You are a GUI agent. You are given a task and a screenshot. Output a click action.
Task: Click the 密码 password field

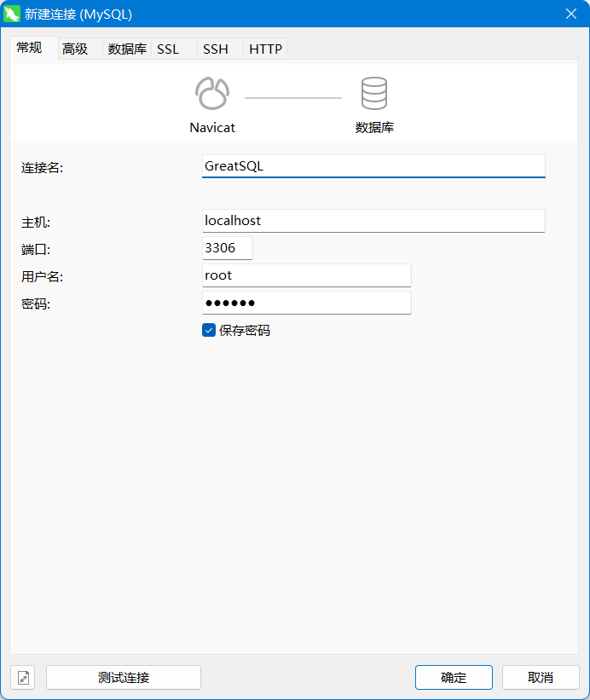(x=307, y=303)
